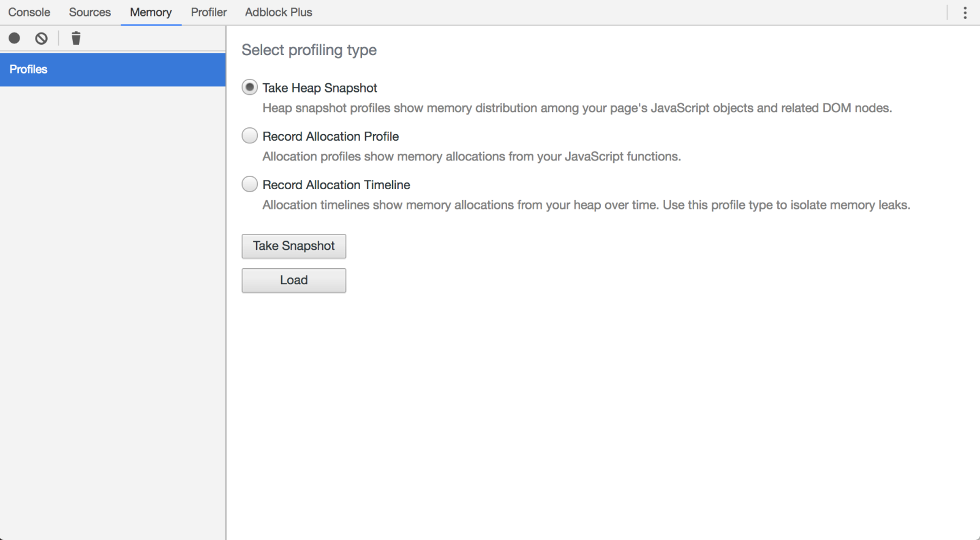
Task: Start recording with the record circle icon
Action: point(14,39)
